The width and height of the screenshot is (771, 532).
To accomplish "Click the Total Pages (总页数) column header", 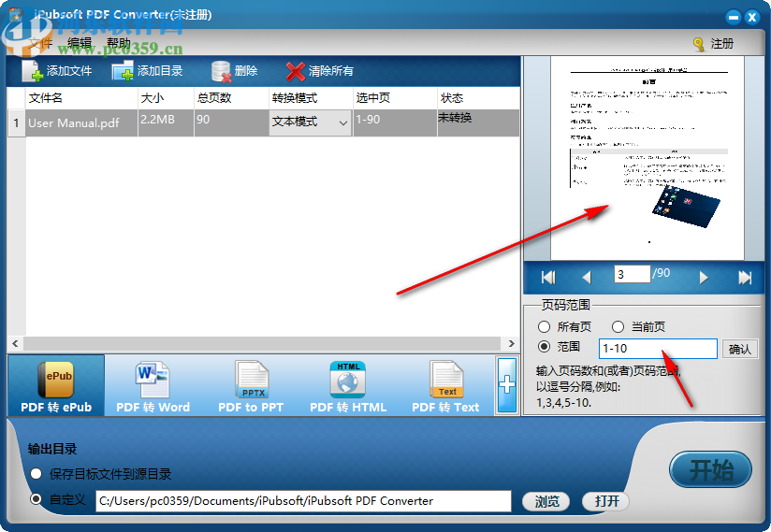I will [x=232, y=98].
